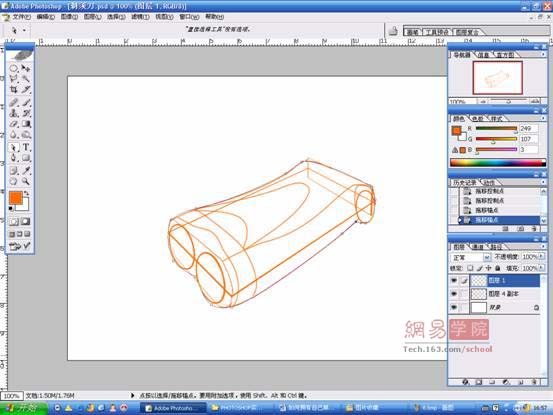Expand the 不透明度 opacity arrow in layers panel
The image size is (553, 415).
pos(542,256)
